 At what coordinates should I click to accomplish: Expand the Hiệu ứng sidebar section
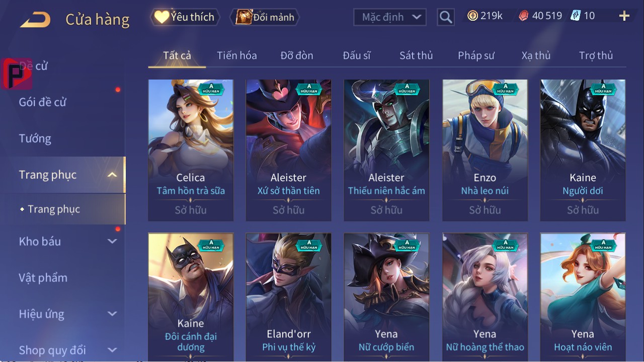click(112, 314)
